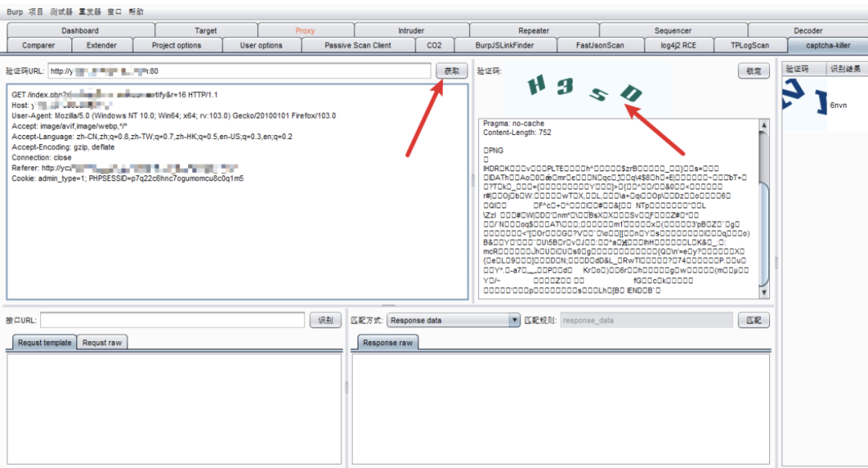This screenshot has height=468, width=868.
Task: Select the Response raw tab
Action: pyautogui.click(x=387, y=343)
